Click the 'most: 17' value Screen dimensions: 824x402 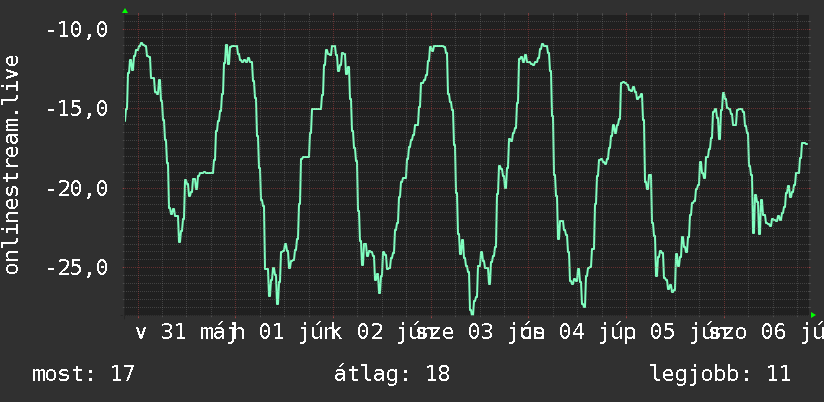[x=84, y=374]
